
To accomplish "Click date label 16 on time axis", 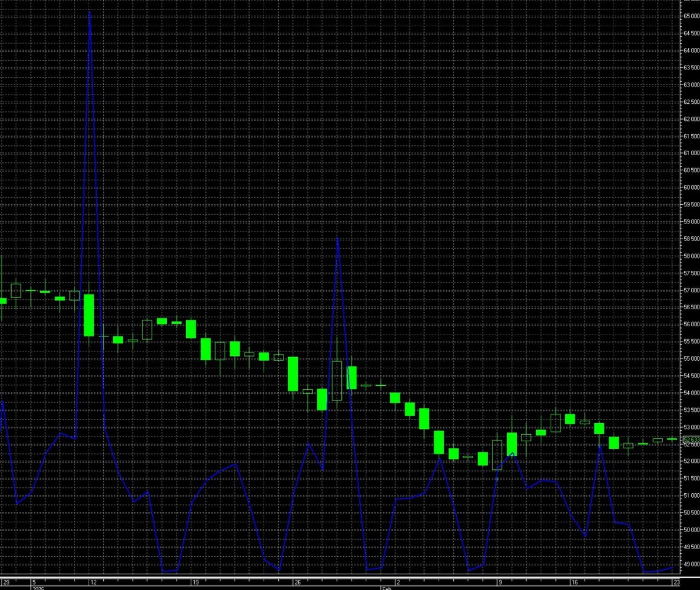I will pos(575,582).
